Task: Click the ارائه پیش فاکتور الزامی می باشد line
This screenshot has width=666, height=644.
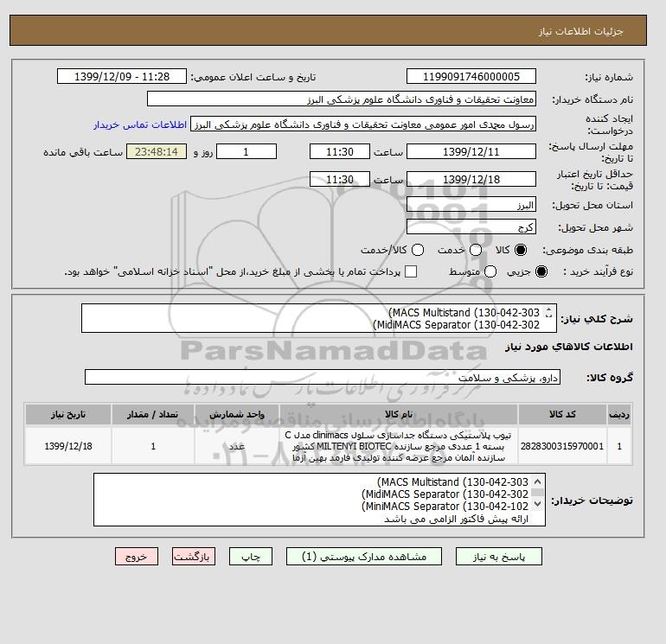Action: pyautogui.click(x=456, y=519)
